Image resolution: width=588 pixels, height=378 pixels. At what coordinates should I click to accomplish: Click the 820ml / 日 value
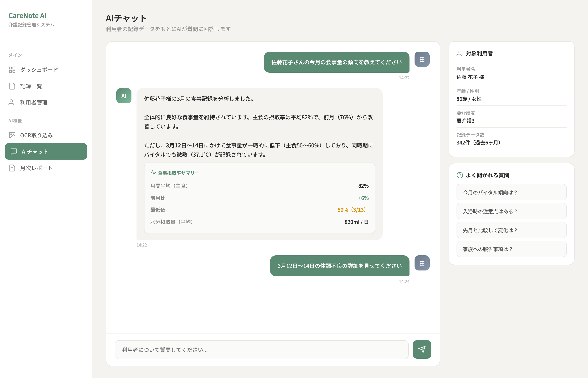356,222
